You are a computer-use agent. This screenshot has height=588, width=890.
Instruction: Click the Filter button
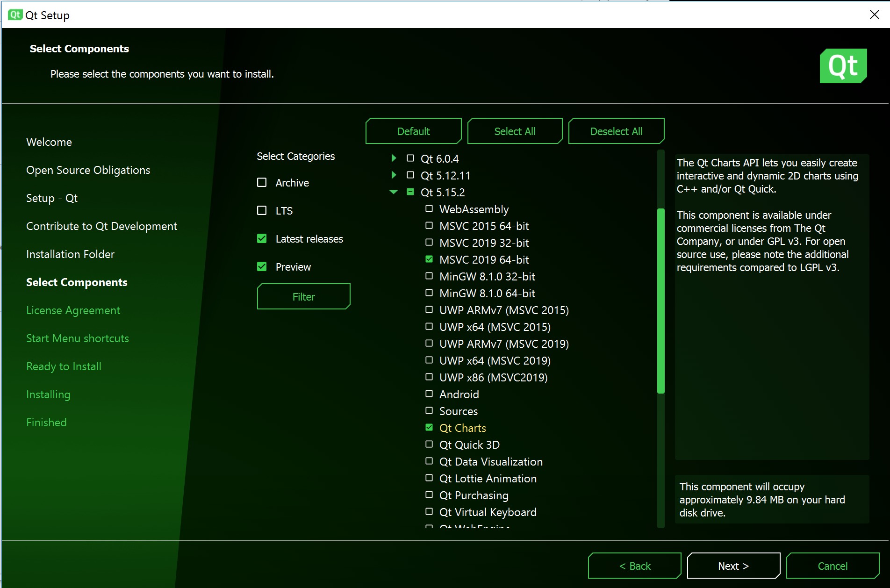point(303,296)
